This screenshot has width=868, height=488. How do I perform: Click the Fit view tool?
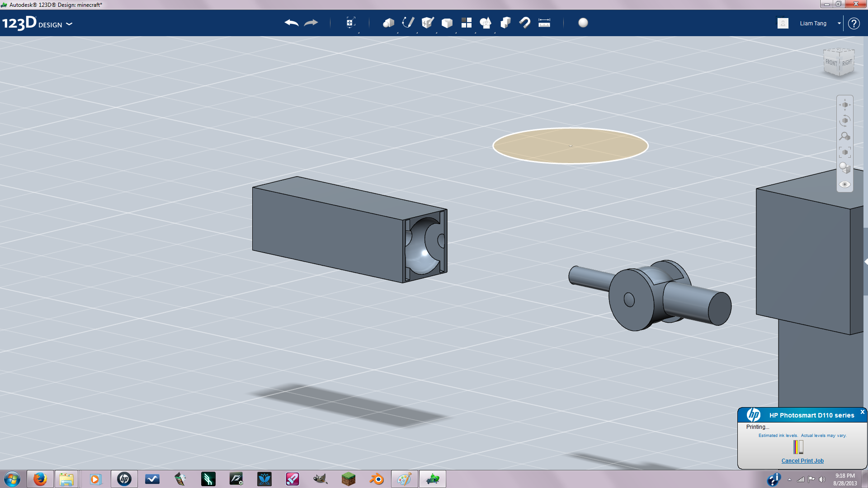pyautogui.click(x=845, y=152)
